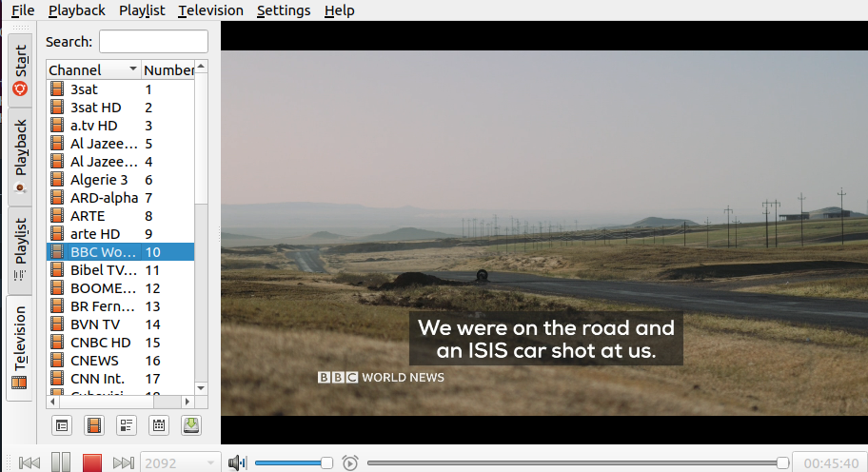Select the BBC Wo... channel icon
This screenshot has height=472, width=868.
[x=57, y=252]
